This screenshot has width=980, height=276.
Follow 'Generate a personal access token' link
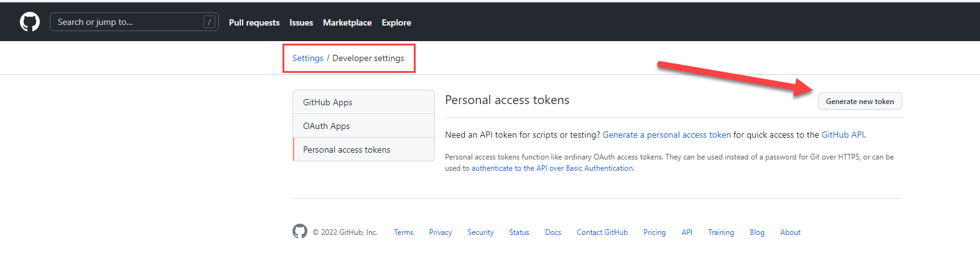(666, 135)
